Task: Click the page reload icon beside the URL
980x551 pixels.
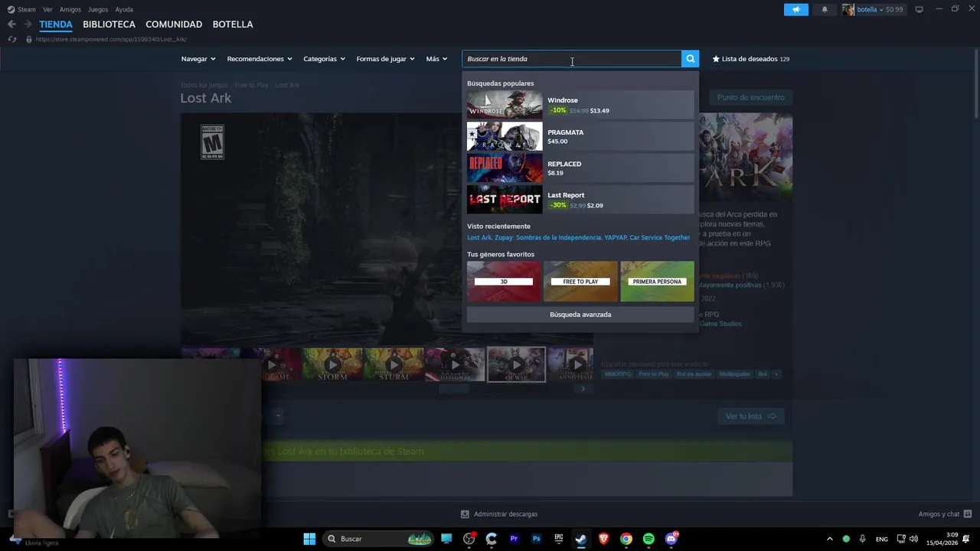Action: point(11,39)
